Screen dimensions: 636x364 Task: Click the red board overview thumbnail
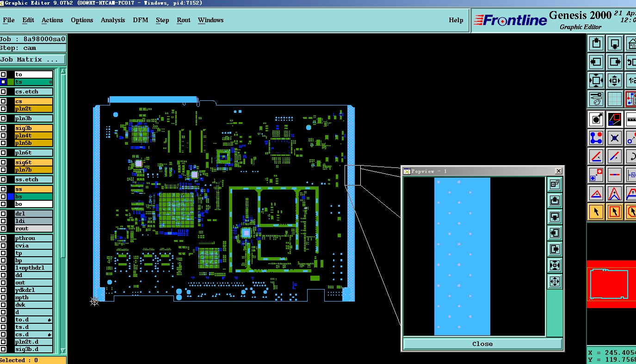611,284
